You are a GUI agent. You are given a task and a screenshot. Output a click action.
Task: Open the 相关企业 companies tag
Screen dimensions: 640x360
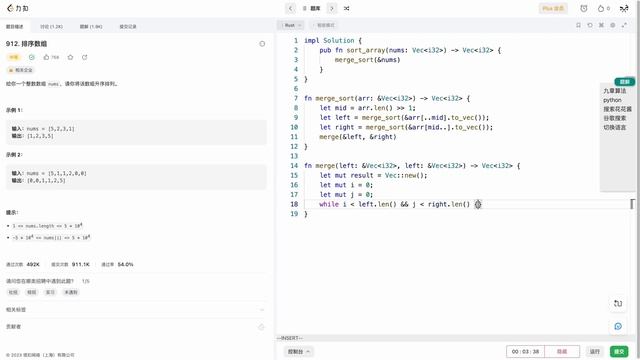(x=20, y=70)
